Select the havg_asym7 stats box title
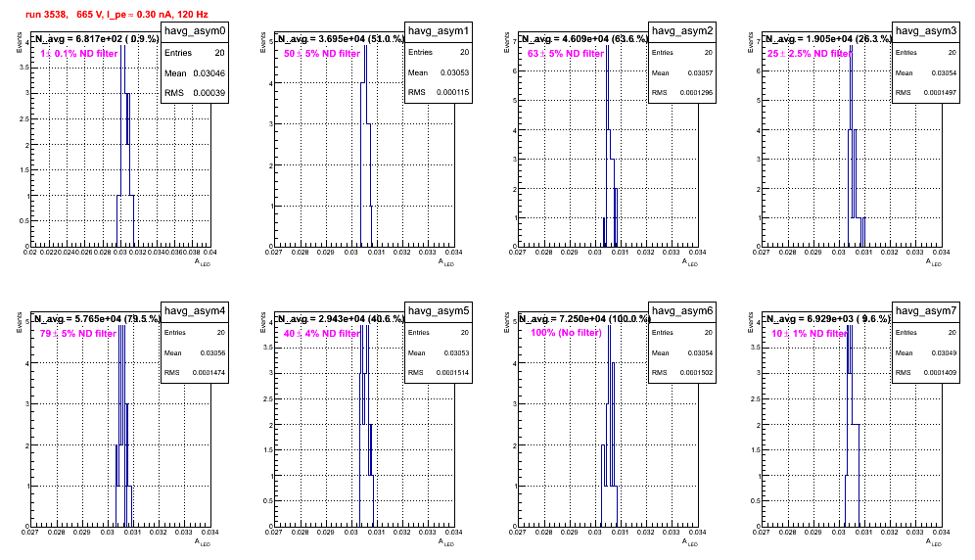This screenshot has width=975, height=560. (x=926, y=310)
